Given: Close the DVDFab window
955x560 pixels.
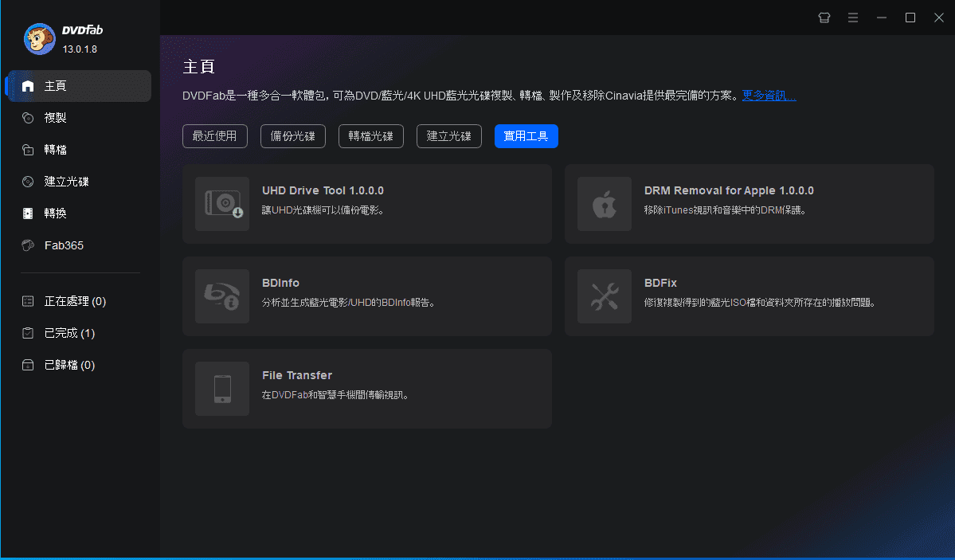Looking at the screenshot, I should tap(938, 18).
